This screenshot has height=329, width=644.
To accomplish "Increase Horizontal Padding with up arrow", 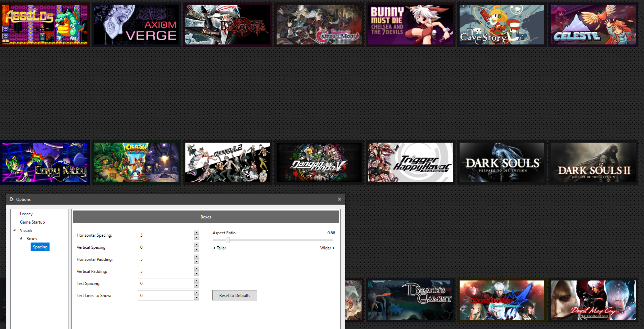I will pos(196,257).
